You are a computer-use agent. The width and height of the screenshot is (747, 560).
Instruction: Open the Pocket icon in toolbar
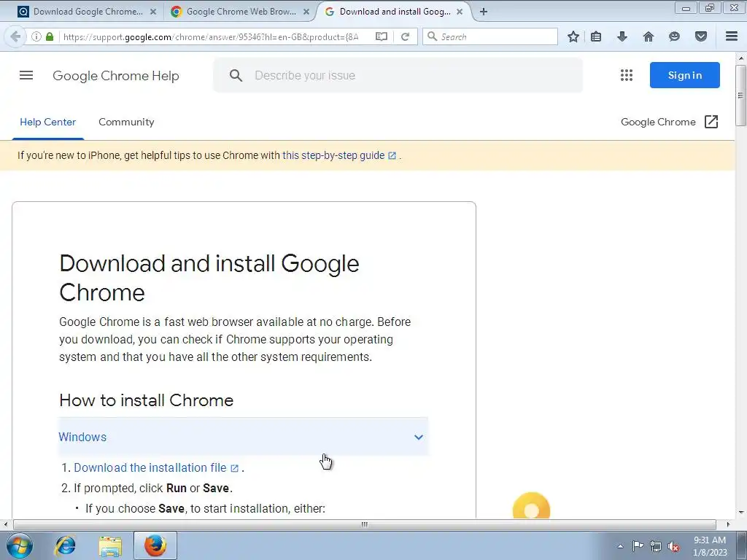(701, 36)
